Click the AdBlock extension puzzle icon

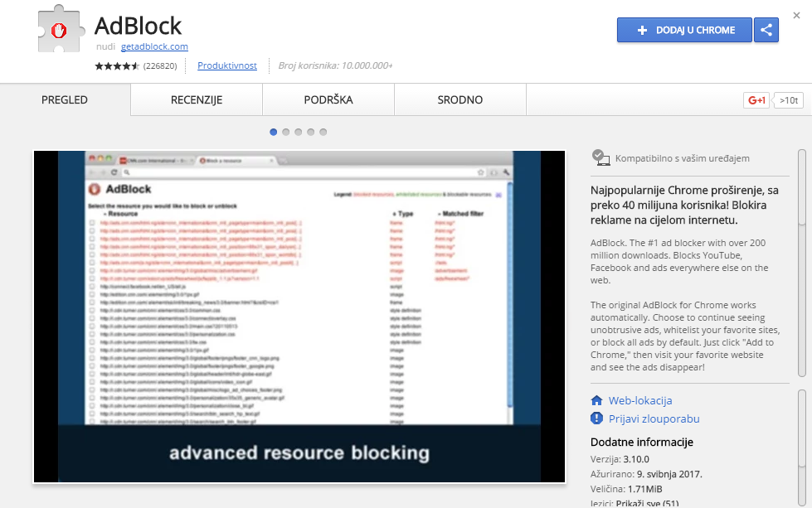(61, 29)
